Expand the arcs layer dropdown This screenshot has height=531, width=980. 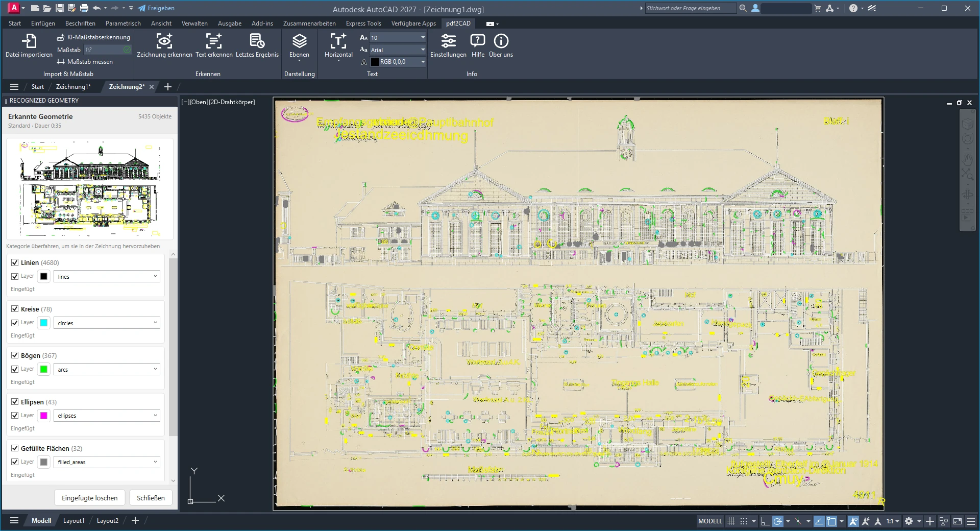coord(107,370)
